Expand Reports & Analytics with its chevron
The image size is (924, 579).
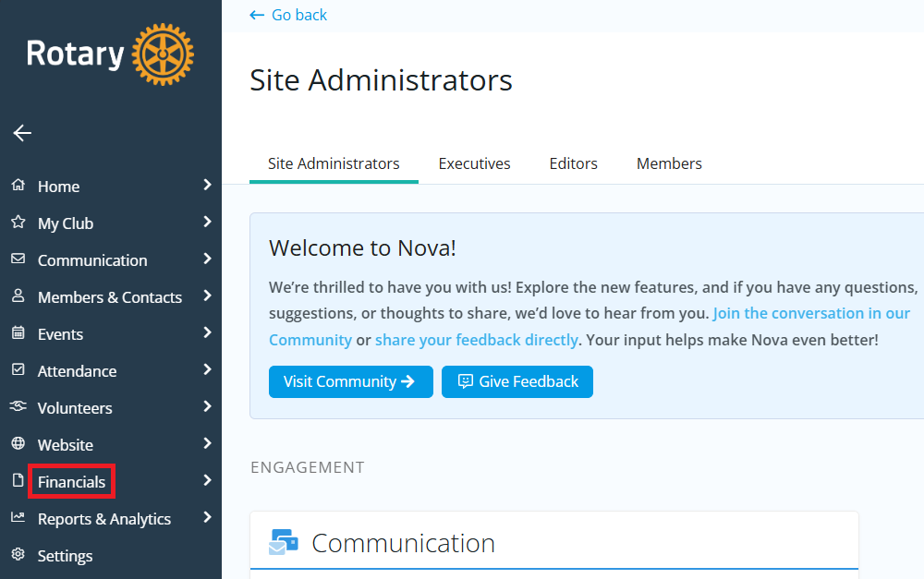pyautogui.click(x=208, y=518)
